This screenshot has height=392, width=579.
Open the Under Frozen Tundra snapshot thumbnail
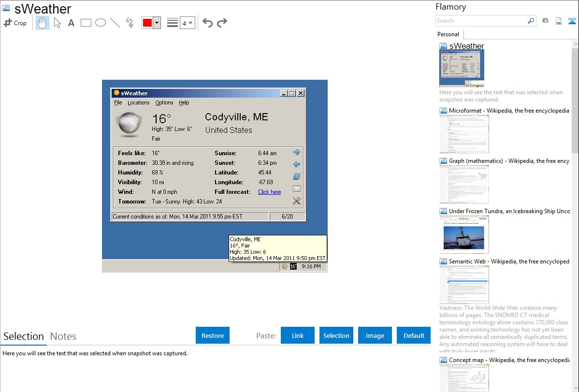tap(464, 234)
